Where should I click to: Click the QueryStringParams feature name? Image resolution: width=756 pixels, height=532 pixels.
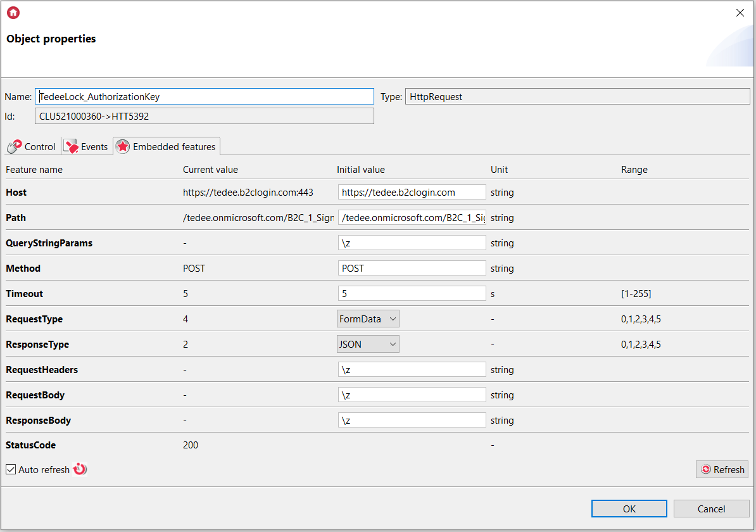point(49,243)
